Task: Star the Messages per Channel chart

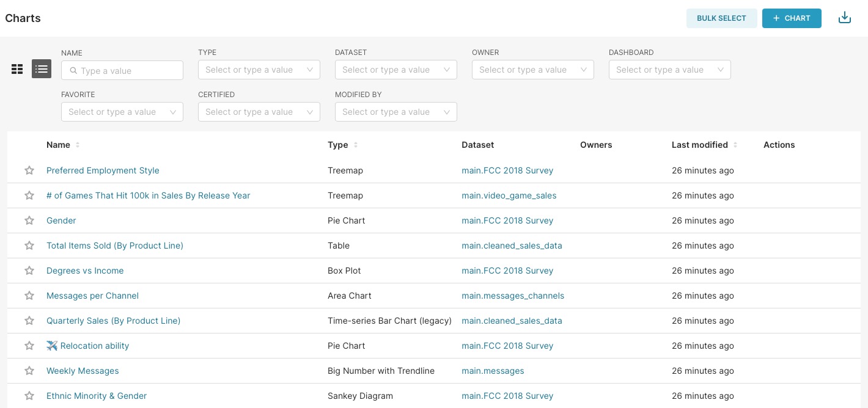Action: [29, 296]
